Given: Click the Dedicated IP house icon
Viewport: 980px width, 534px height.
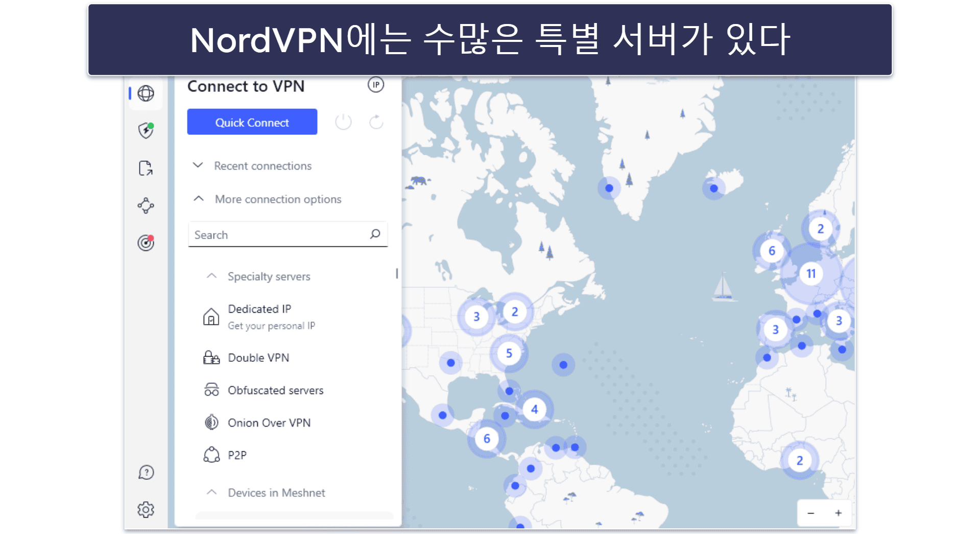Looking at the screenshot, I should coord(211,317).
